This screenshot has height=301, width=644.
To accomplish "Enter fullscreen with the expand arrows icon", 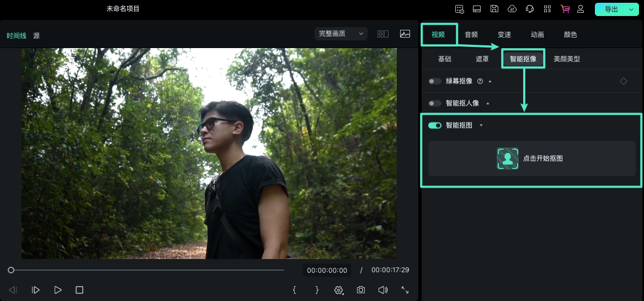I will tap(405, 290).
